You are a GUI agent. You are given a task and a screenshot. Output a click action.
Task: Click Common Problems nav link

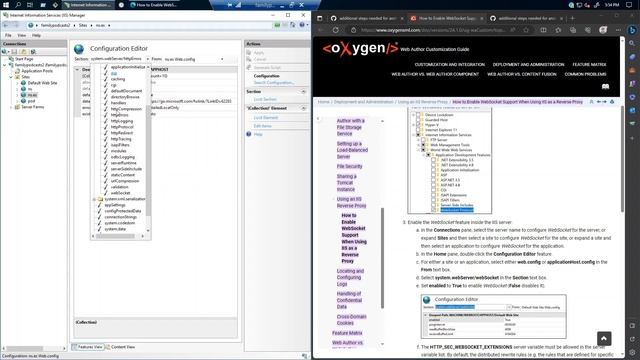click(x=585, y=74)
